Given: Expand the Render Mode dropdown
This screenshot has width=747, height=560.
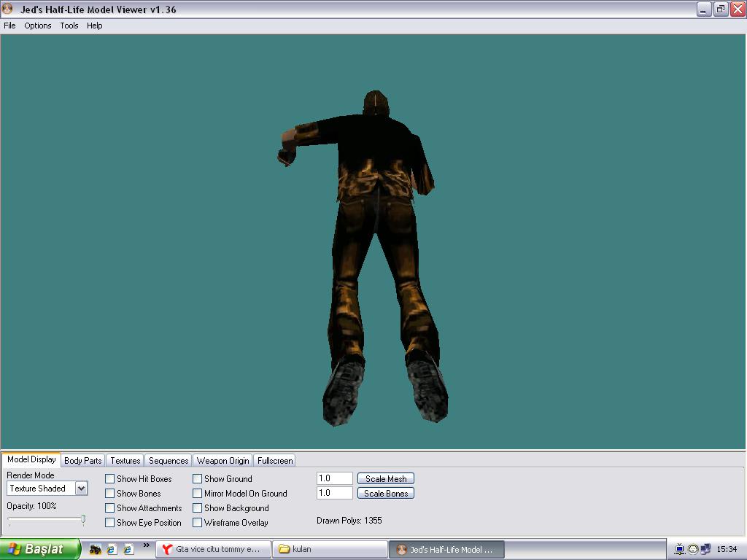Looking at the screenshot, I should click(81, 489).
